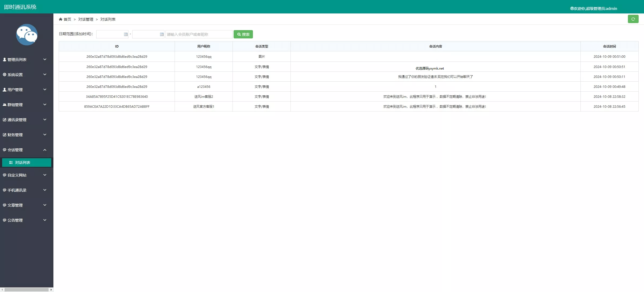The width and height of the screenshot is (644, 292).
Task: Select the 对话列表 submenu item
Action: [23, 163]
